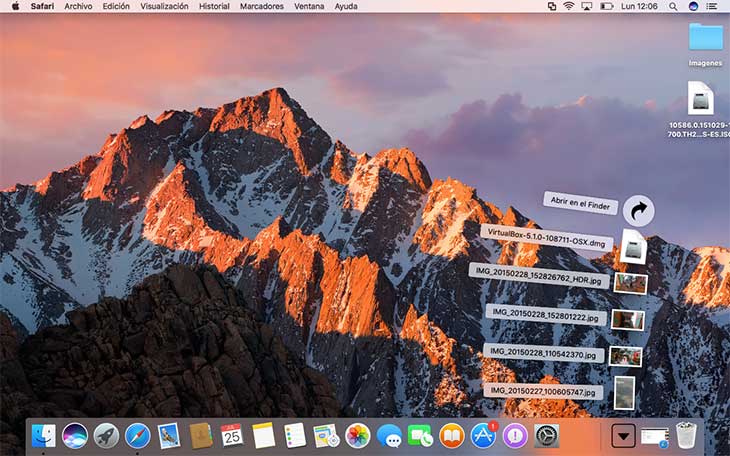Open the Safari menu
The height and width of the screenshot is (456, 730).
click(x=42, y=6)
